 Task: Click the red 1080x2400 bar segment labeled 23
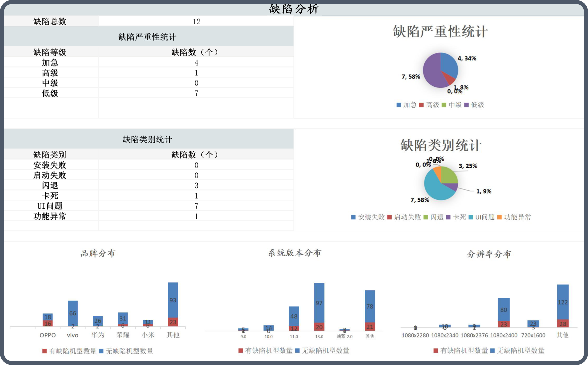(x=504, y=324)
